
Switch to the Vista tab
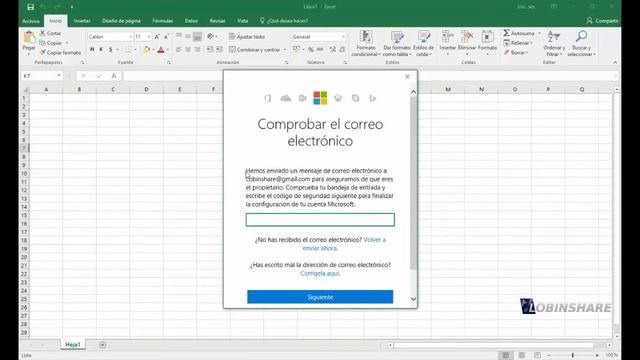coord(242,21)
